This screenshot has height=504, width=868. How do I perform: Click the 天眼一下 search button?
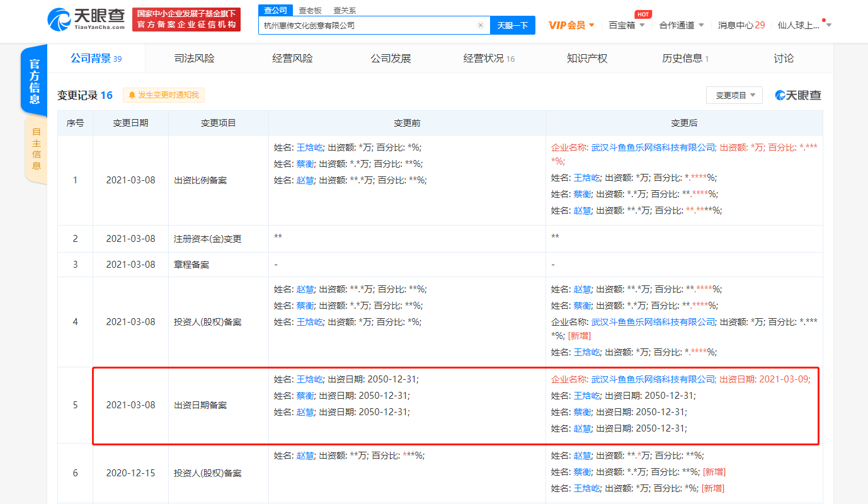coord(512,25)
